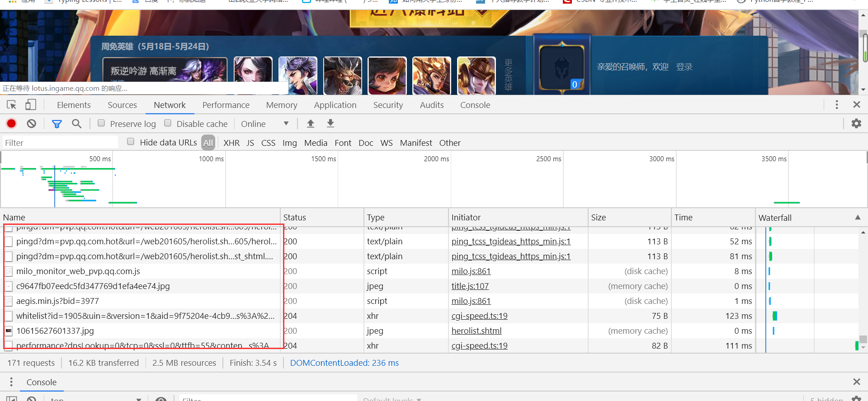Open console settings gear icon
This screenshot has height=401, width=868.
(856, 399)
